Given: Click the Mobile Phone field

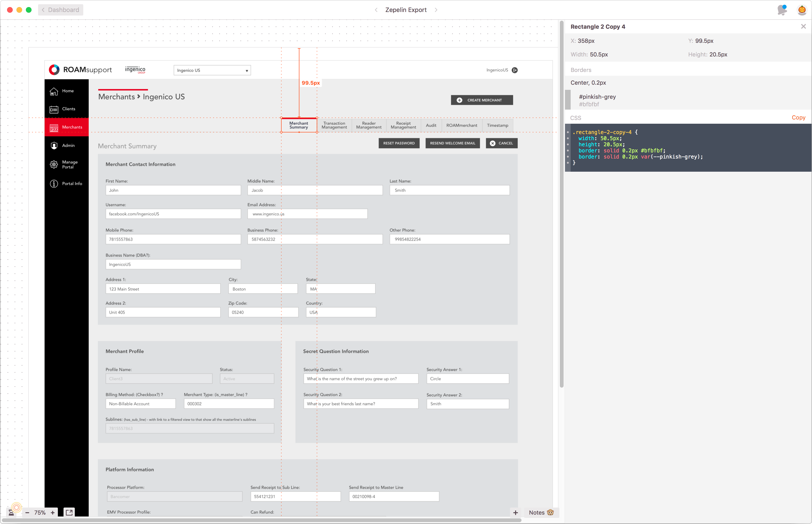Looking at the screenshot, I should click(173, 239).
